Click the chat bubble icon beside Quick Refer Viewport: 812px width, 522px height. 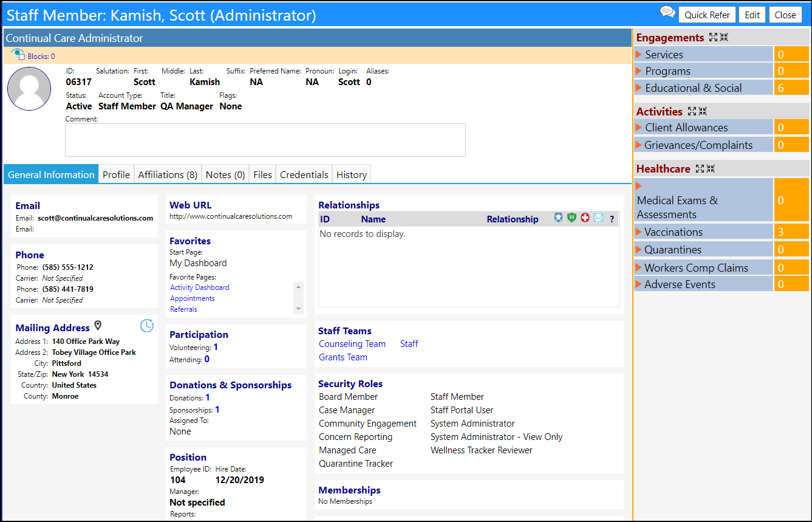pos(667,13)
